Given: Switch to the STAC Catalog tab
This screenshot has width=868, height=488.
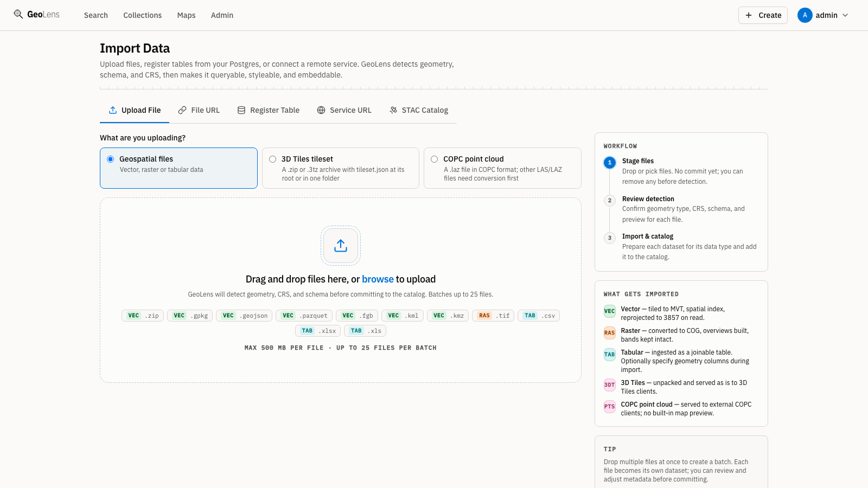Looking at the screenshot, I should [x=419, y=110].
